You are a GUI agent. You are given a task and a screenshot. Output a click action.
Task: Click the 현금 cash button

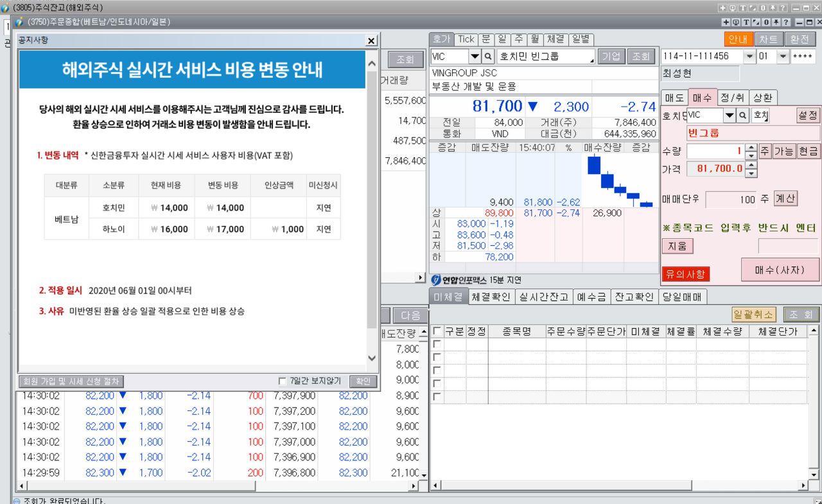pyautogui.click(x=809, y=152)
